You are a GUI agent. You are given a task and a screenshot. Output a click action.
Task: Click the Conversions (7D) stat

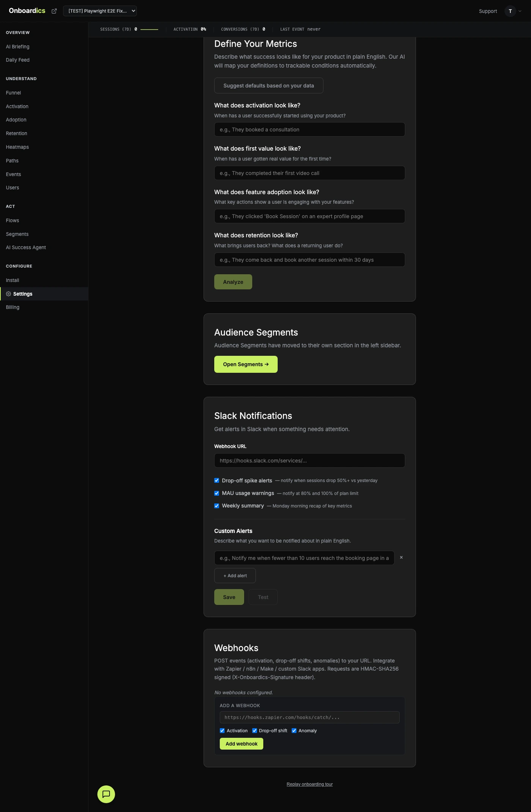[x=243, y=29]
